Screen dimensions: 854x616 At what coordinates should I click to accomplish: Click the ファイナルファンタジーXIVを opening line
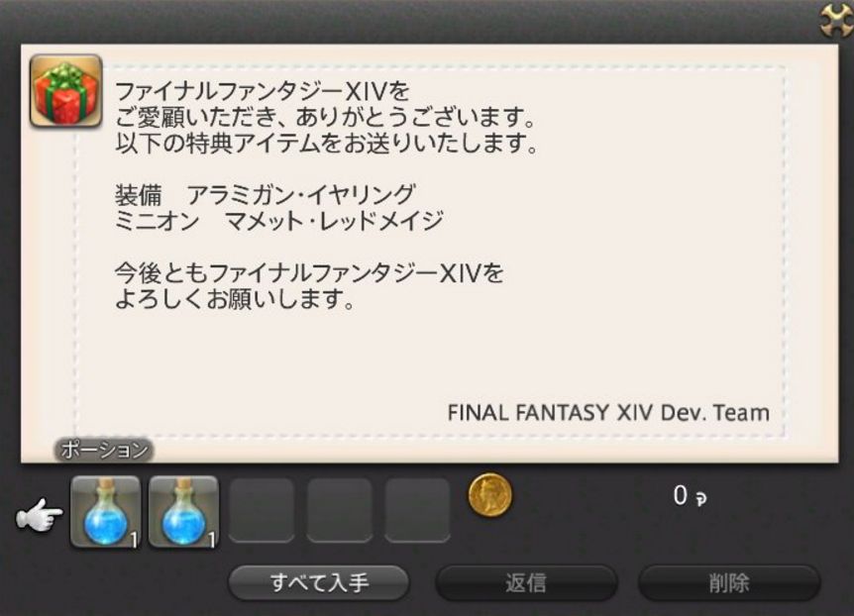click(x=262, y=91)
